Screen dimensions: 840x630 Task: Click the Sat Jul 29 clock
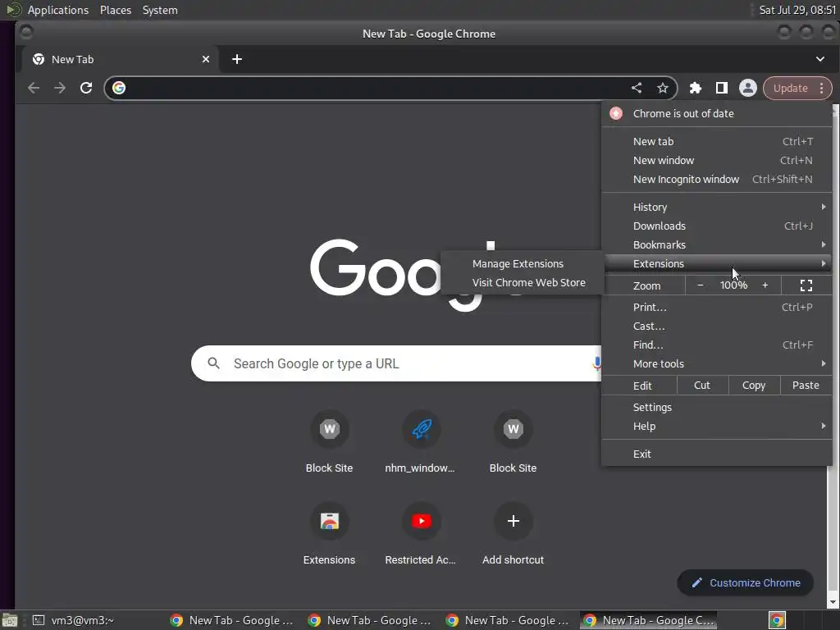click(797, 10)
